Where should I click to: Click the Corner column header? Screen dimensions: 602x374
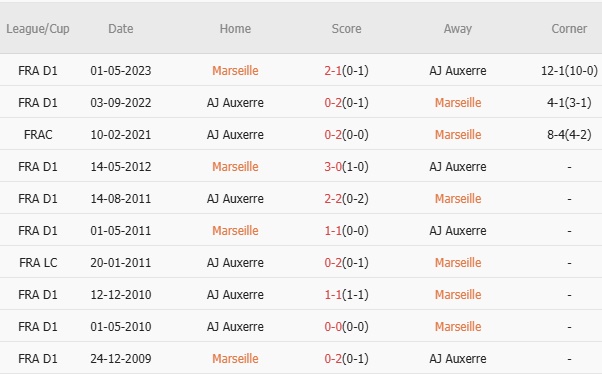coord(569,29)
